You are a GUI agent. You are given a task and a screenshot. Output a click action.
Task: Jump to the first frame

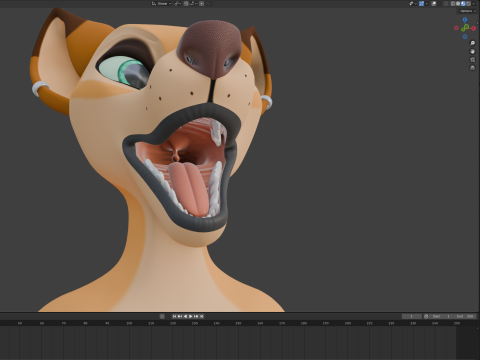tap(174, 316)
